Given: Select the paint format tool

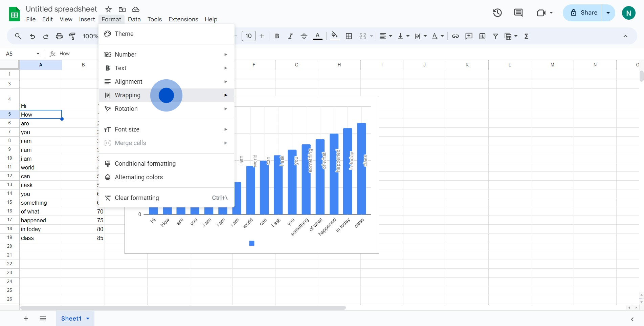Looking at the screenshot, I should 72,36.
